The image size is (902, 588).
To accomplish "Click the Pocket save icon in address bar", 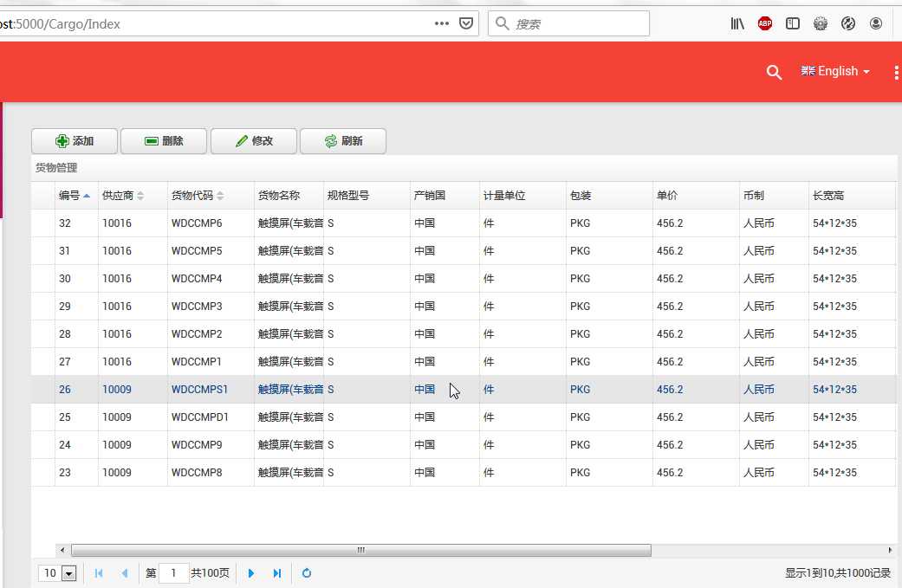I will (x=466, y=23).
